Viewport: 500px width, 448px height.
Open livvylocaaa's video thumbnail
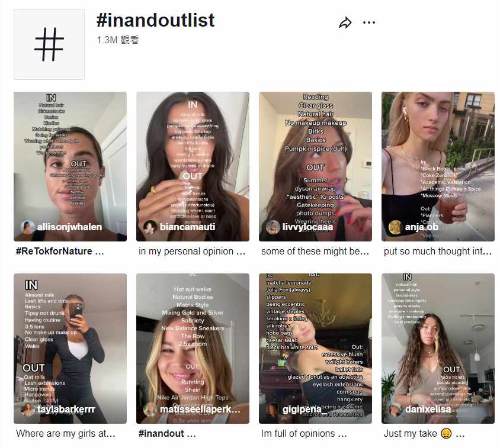(315, 166)
